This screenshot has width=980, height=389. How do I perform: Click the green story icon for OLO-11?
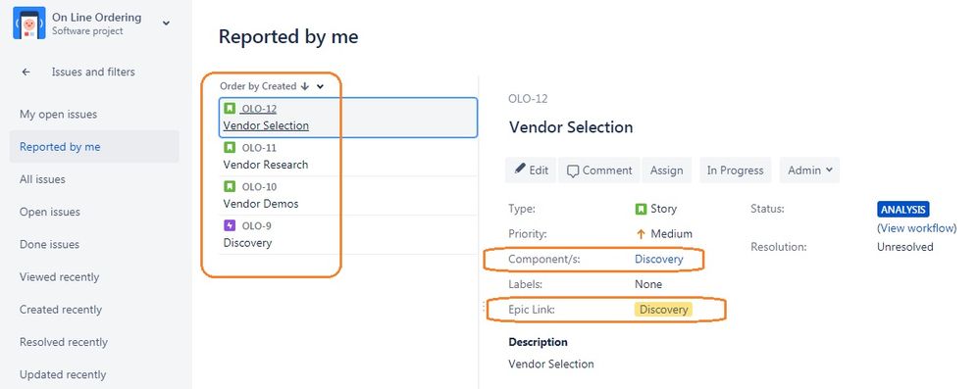230,147
